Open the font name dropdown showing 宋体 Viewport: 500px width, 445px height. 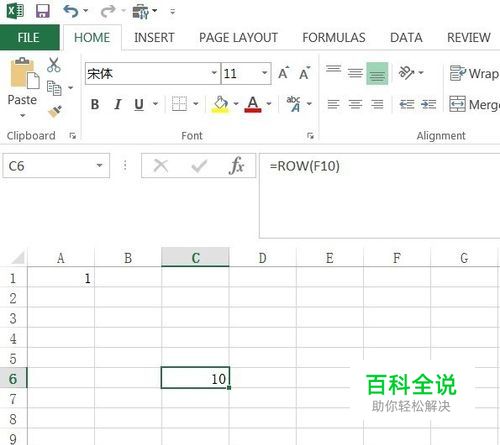[214, 73]
